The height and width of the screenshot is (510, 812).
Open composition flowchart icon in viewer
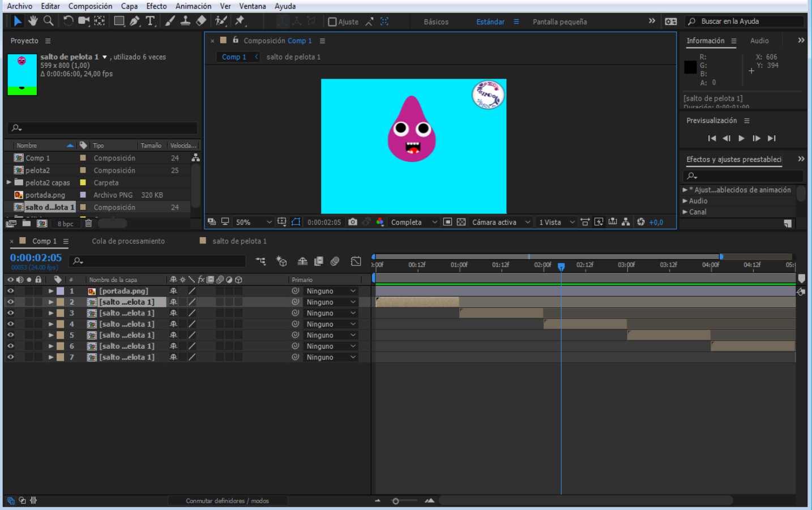pyautogui.click(x=626, y=222)
